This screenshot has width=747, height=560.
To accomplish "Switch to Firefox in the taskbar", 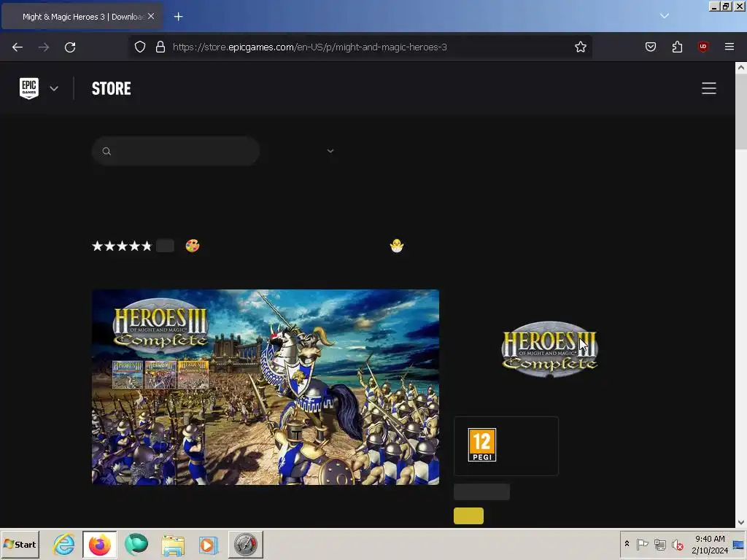I will [99, 544].
